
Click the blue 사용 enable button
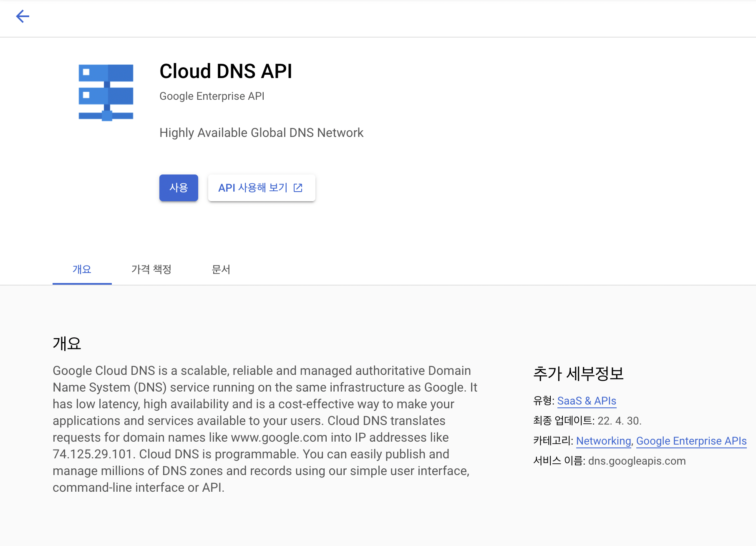coord(179,188)
